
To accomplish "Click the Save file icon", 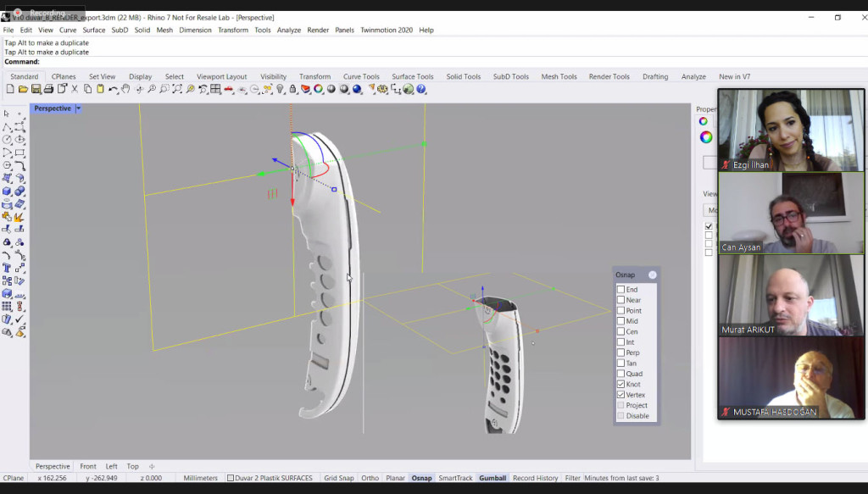I will [36, 89].
